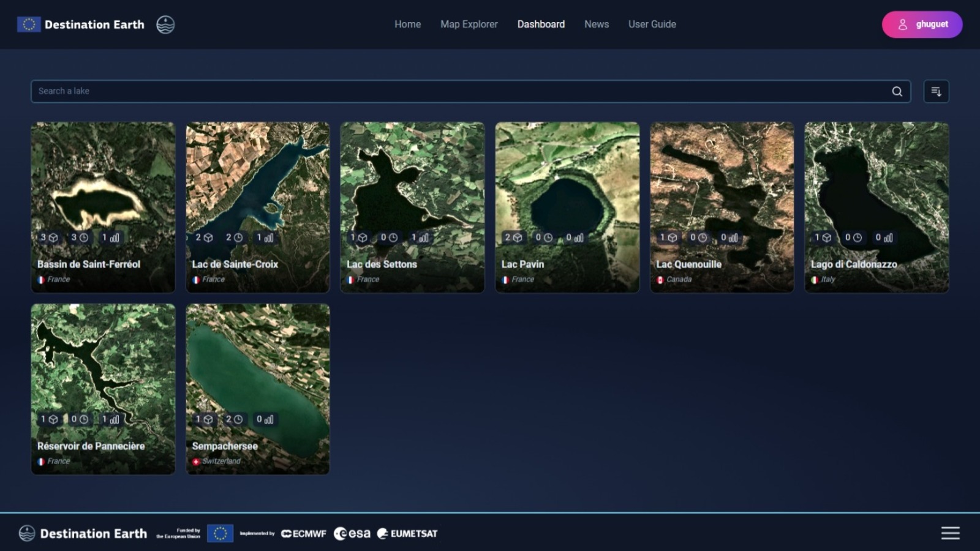Image resolution: width=980 pixels, height=551 pixels.
Task: Click the clock icon on Lac de Sainte-Croix
Action: coord(238,238)
